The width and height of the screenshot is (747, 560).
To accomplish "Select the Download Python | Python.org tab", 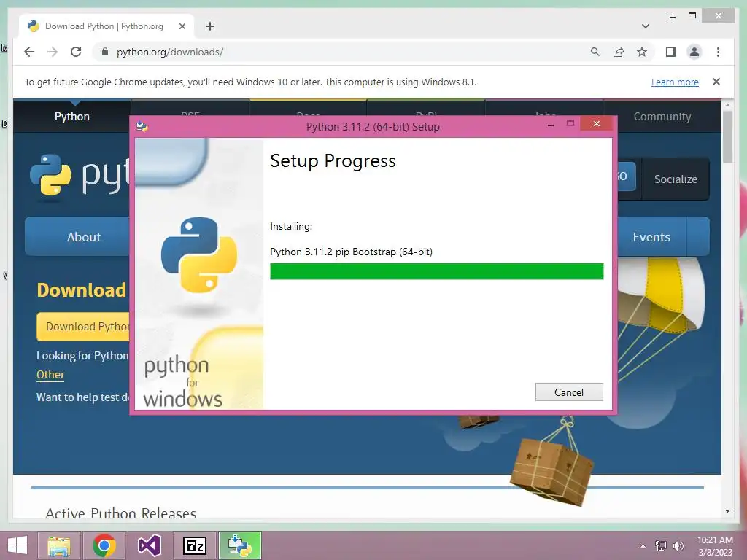I will 106,26.
